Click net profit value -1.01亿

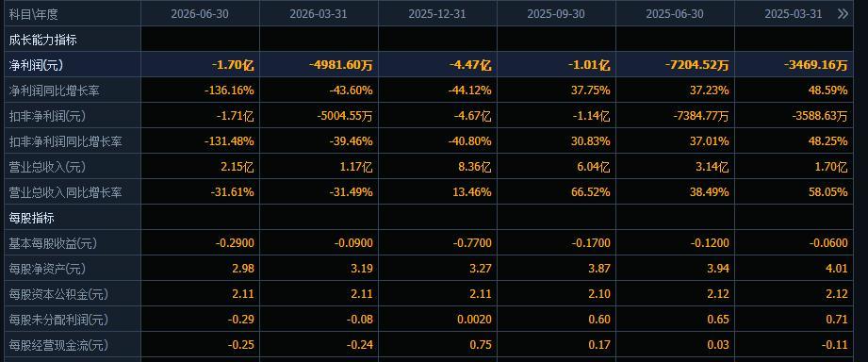click(x=589, y=65)
